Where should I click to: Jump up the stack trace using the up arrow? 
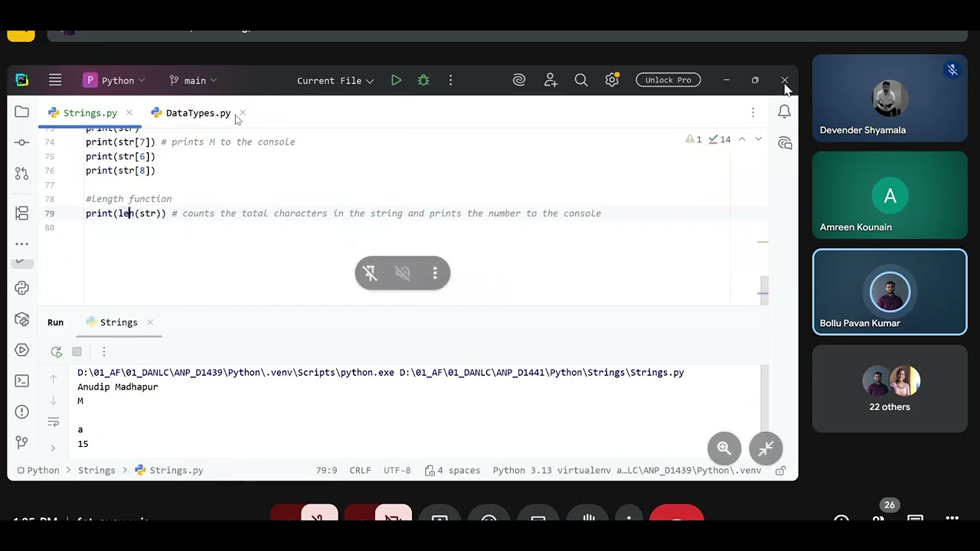[53, 379]
